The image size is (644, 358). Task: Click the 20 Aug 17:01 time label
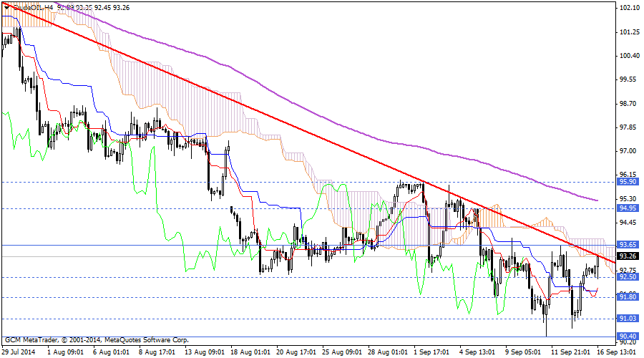coord(296,352)
